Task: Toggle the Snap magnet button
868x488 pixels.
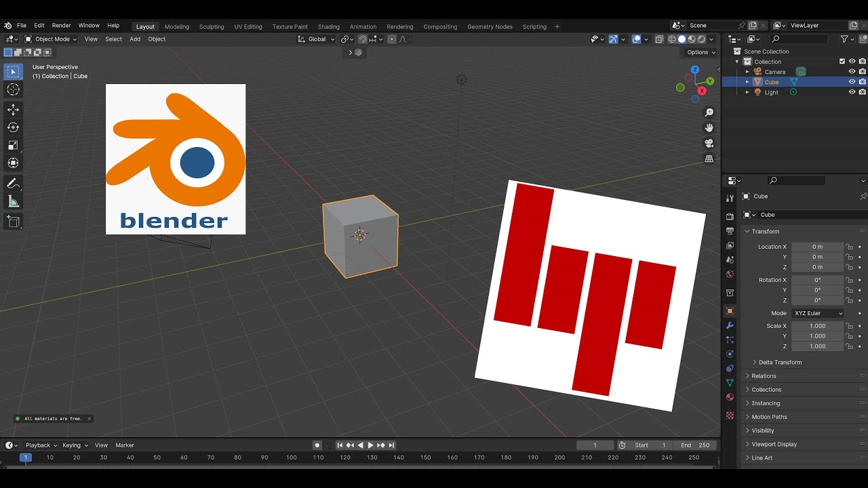Action: (x=363, y=39)
